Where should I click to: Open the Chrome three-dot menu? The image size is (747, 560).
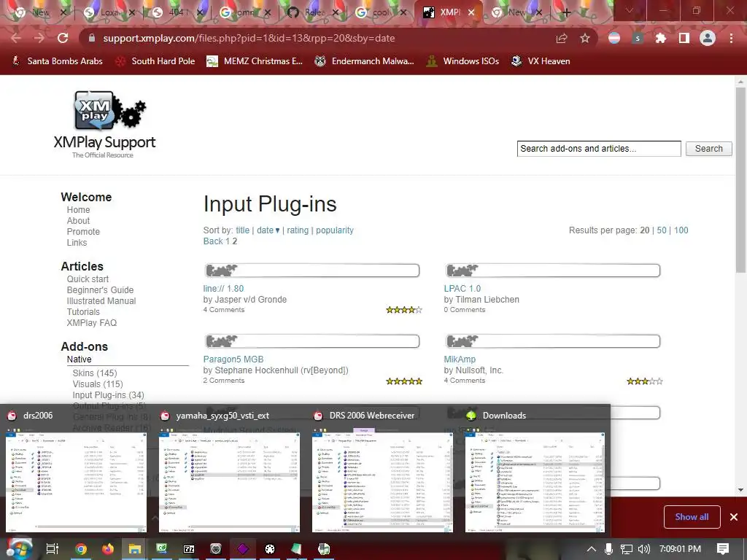tap(731, 38)
